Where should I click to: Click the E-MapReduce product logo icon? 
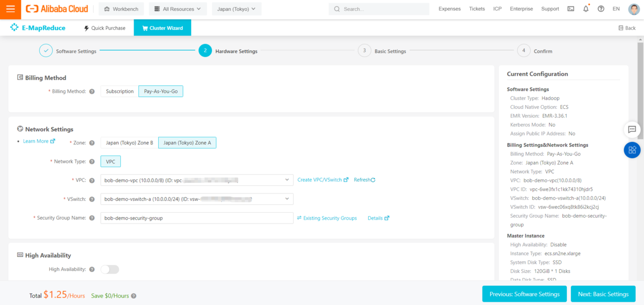[x=14, y=28]
